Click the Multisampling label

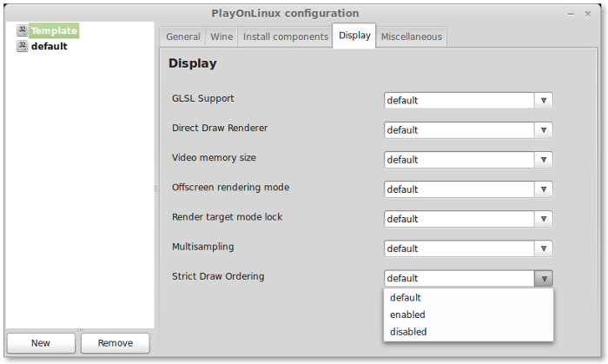pos(203,247)
